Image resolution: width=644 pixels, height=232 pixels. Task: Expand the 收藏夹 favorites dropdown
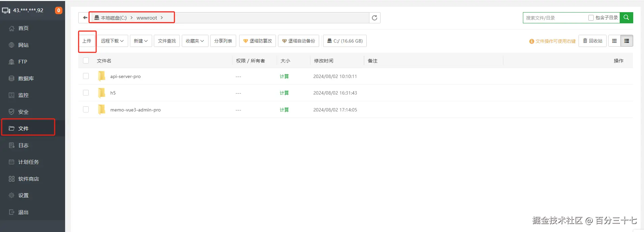tap(195, 41)
